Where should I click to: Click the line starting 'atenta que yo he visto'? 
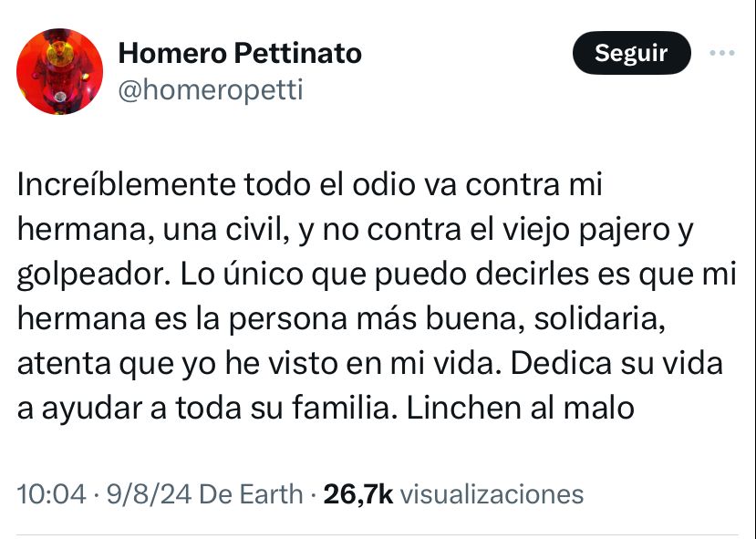point(369,364)
